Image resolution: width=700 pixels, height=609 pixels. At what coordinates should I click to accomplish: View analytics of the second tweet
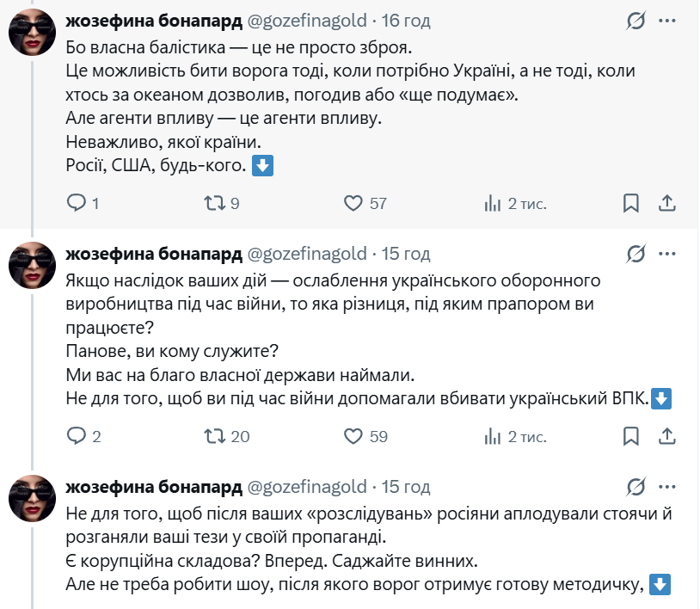(493, 436)
